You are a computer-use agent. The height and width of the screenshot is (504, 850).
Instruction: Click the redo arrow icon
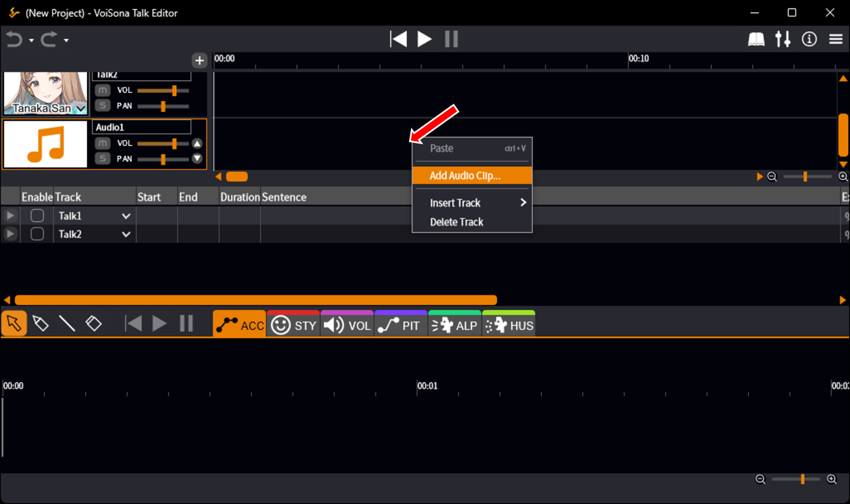pos(48,40)
